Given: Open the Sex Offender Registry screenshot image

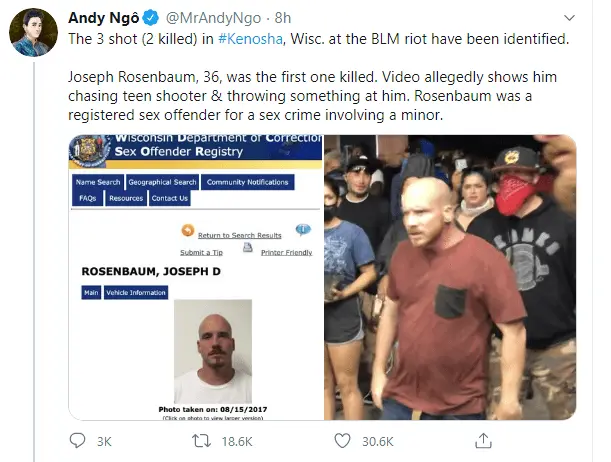Looking at the screenshot, I should click(196, 277).
